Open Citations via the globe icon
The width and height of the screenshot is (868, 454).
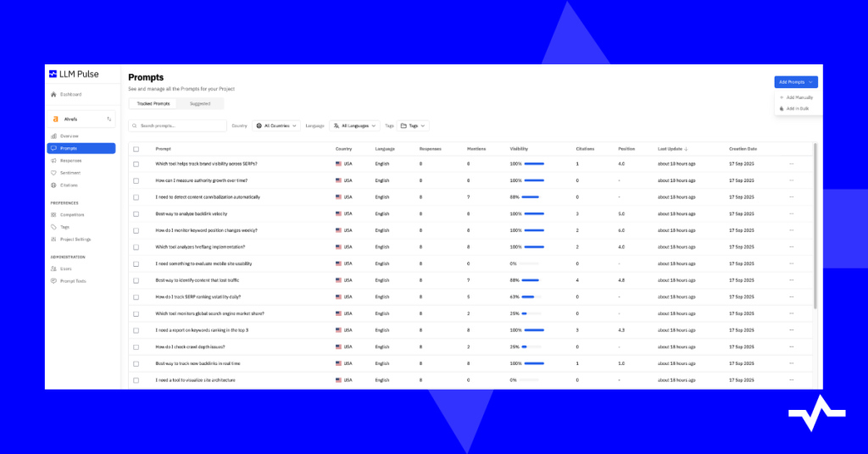(53, 185)
